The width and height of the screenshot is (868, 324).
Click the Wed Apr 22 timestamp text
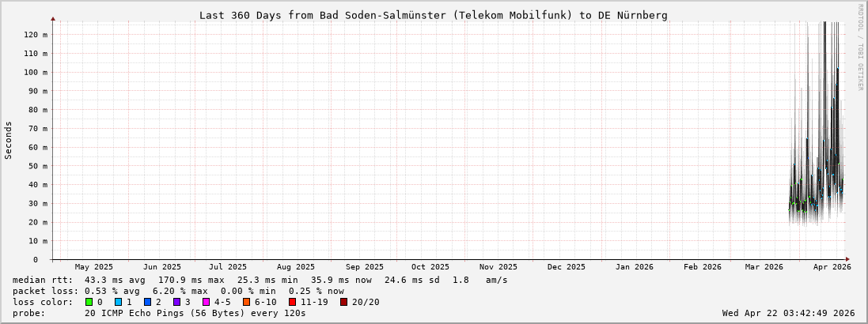click(788, 313)
